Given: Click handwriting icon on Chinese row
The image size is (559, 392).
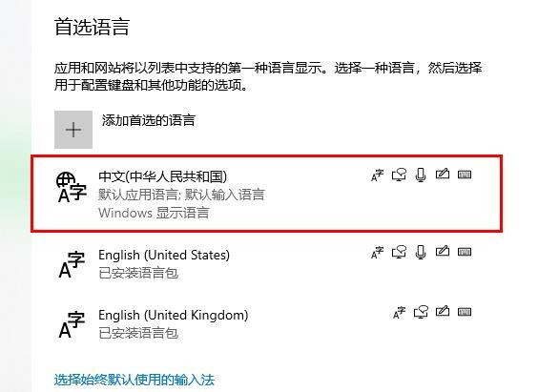Looking at the screenshot, I should click(443, 174).
